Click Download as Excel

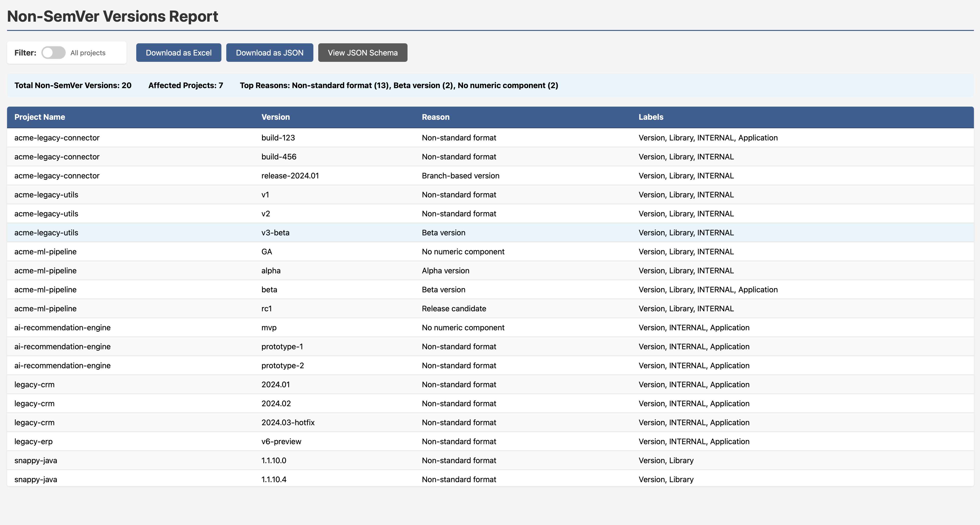(x=178, y=53)
